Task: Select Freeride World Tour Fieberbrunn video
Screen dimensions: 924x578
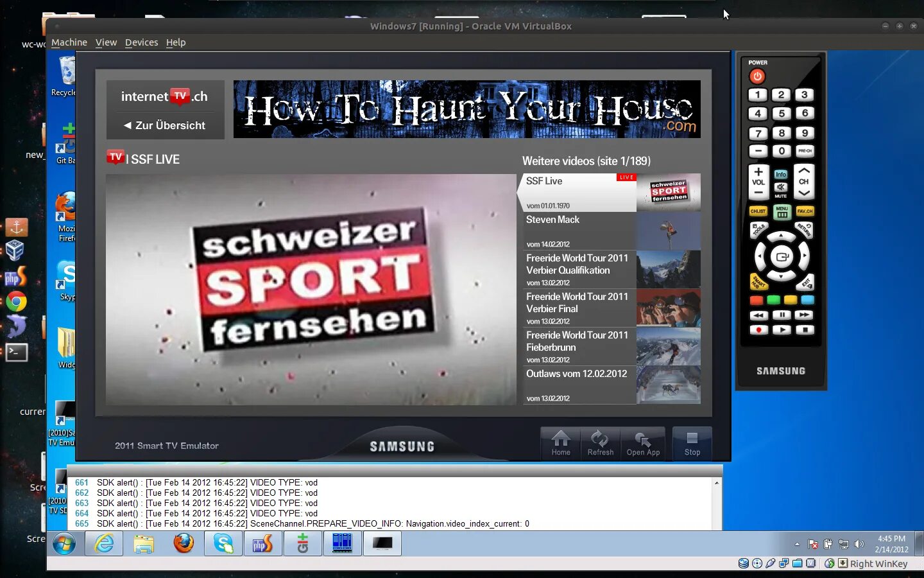Action: pyautogui.click(x=611, y=347)
